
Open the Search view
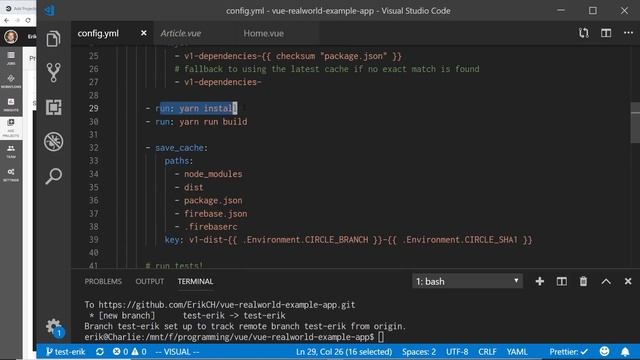53,176
